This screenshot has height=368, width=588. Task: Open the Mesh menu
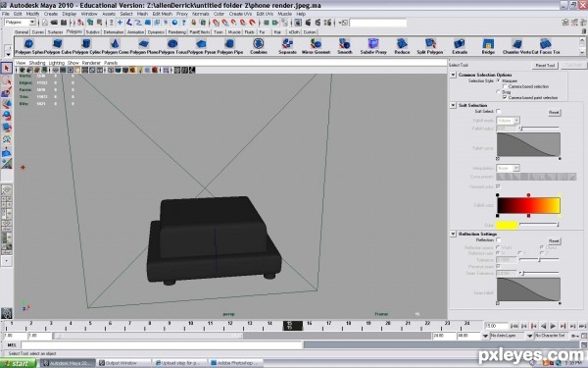pos(142,14)
